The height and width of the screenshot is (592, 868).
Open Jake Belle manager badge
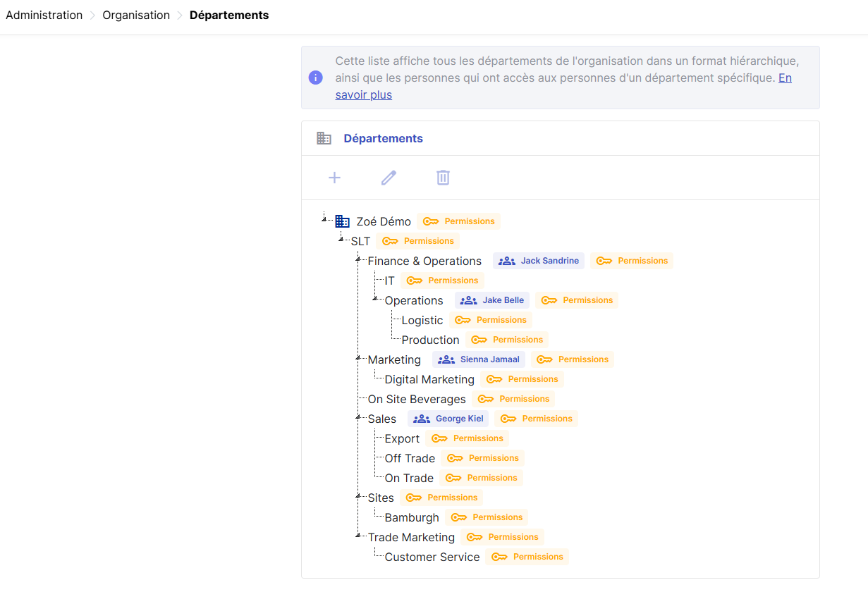pyautogui.click(x=492, y=300)
